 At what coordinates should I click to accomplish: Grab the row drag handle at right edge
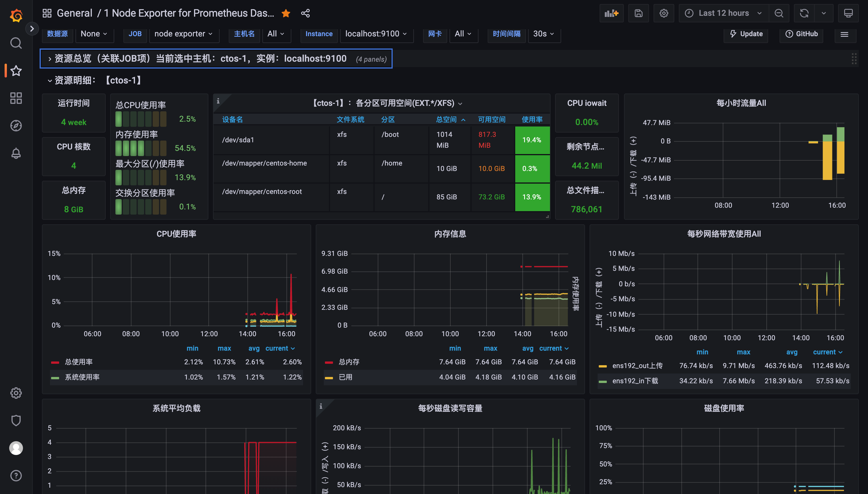pyautogui.click(x=854, y=59)
